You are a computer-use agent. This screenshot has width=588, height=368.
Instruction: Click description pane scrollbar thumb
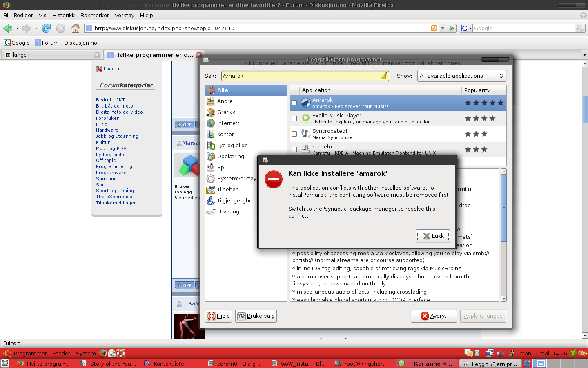tap(503, 208)
